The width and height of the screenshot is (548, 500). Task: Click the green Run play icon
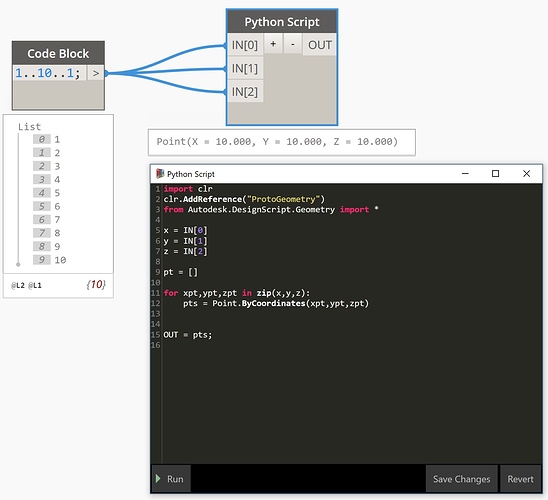point(158,479)
